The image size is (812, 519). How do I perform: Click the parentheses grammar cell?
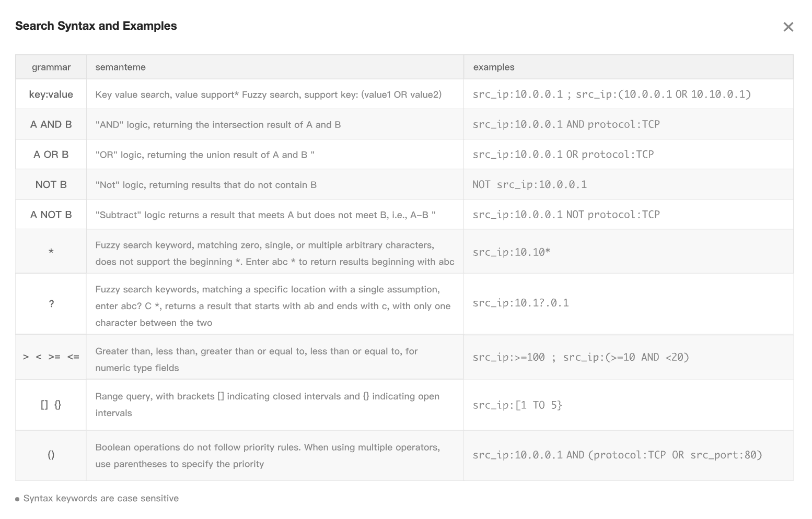(51, 455)
